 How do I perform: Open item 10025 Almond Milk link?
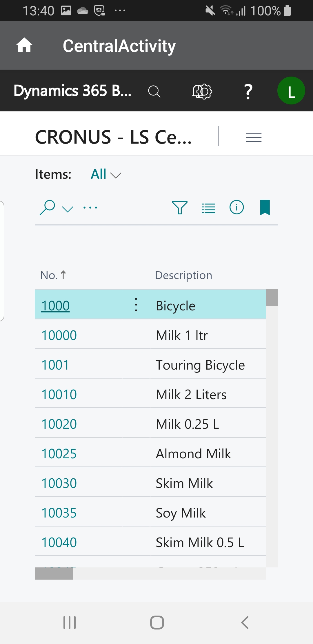click(59, 454)
